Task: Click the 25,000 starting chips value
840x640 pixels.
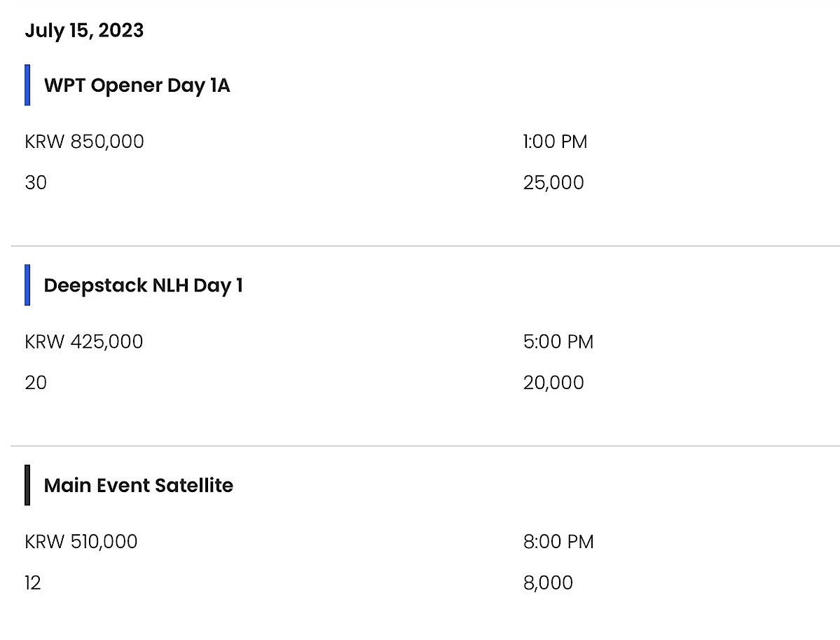Action: pos(553,183)
